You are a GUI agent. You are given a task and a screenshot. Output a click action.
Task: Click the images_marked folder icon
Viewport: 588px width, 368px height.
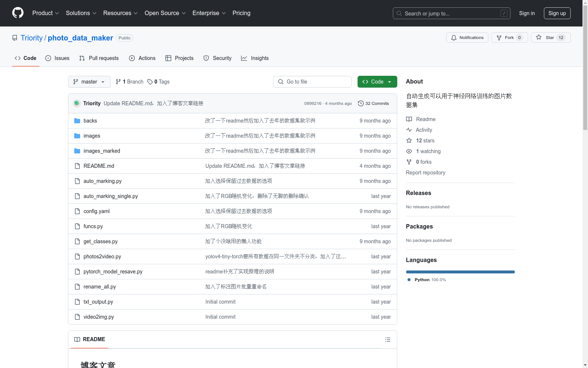click(77, 151)
